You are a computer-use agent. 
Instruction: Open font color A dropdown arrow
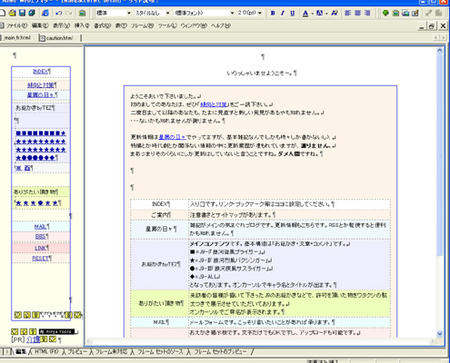click(311, 13)
